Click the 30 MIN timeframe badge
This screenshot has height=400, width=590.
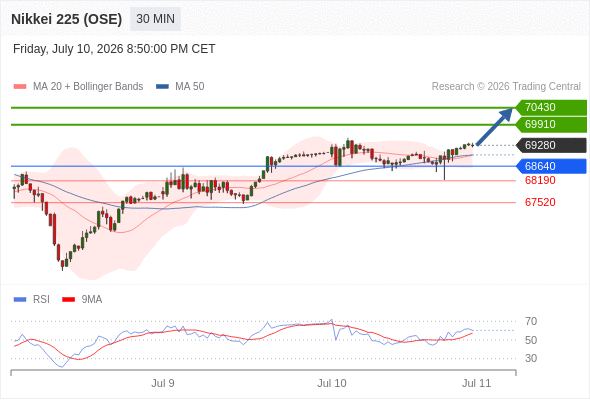[x=155, y=19]
